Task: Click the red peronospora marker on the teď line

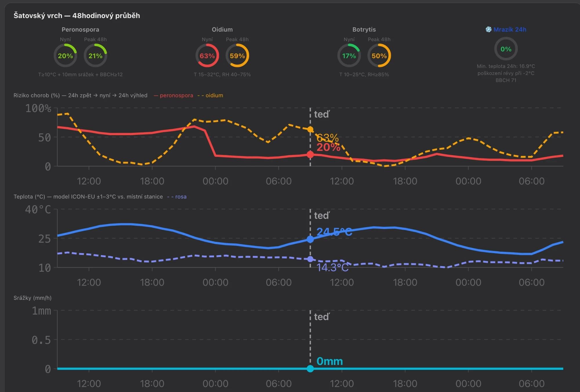Action: point(310,155)
